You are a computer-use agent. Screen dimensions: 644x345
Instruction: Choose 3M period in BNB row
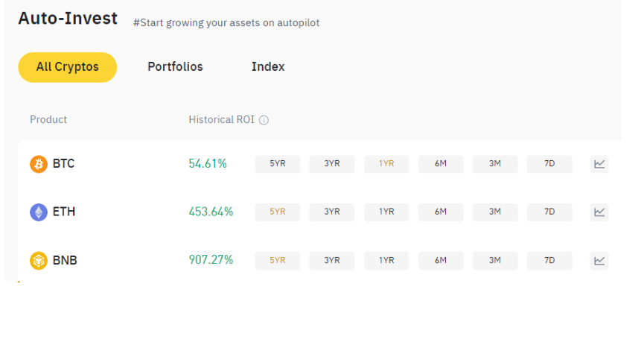pyautogui.click(x=495, y=261)
